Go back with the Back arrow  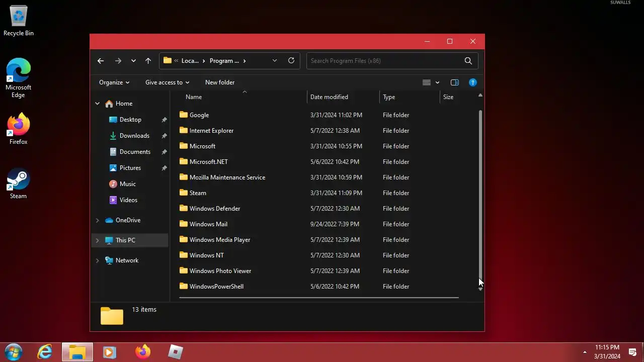point(101,61)
